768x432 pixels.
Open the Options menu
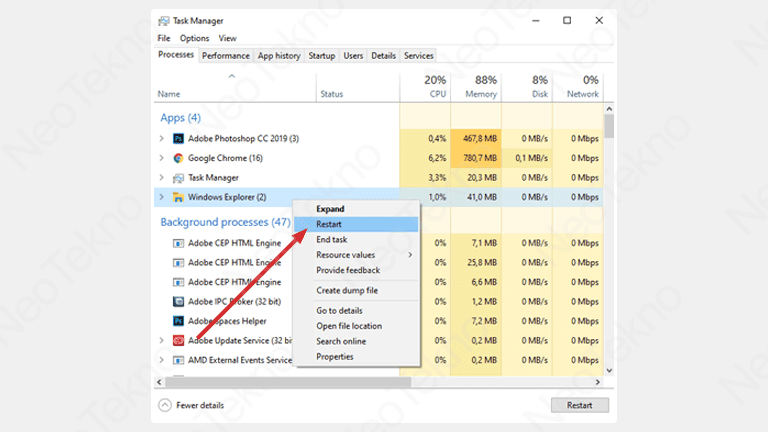(194, 38)
